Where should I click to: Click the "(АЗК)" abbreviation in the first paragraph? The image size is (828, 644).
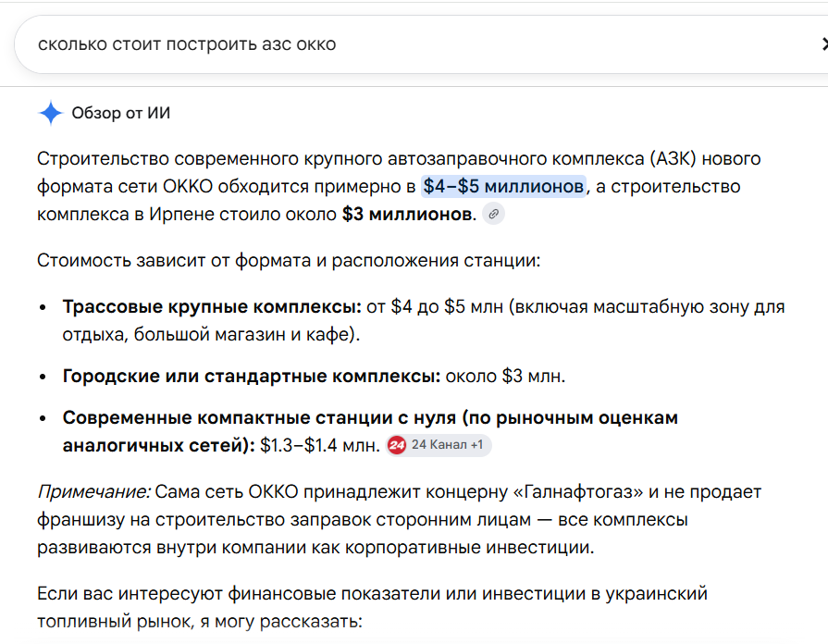tap(673, 159)
